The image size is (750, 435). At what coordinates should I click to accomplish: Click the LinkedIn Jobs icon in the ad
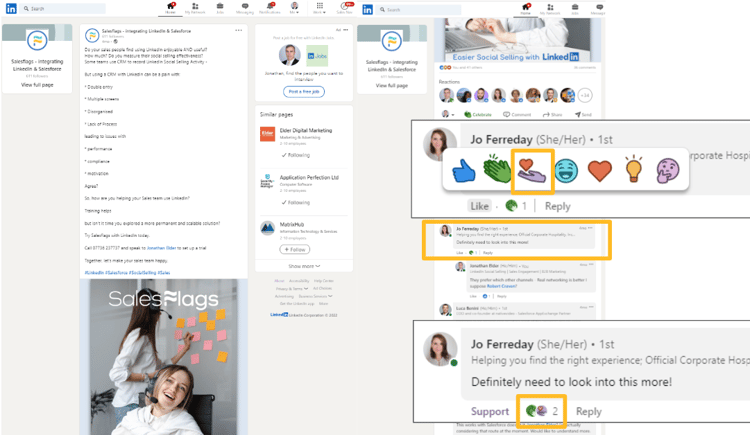click(x=317, y=56)
